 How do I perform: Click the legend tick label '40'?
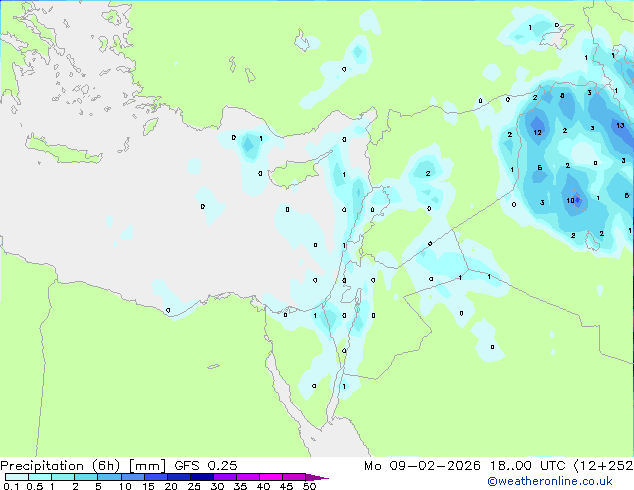click(263, 486)
